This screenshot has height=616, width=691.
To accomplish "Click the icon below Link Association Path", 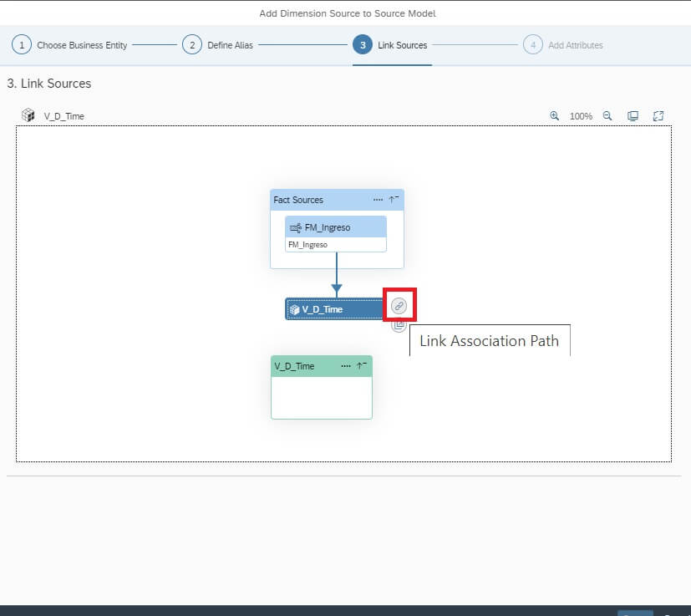I will coord(399,325).
